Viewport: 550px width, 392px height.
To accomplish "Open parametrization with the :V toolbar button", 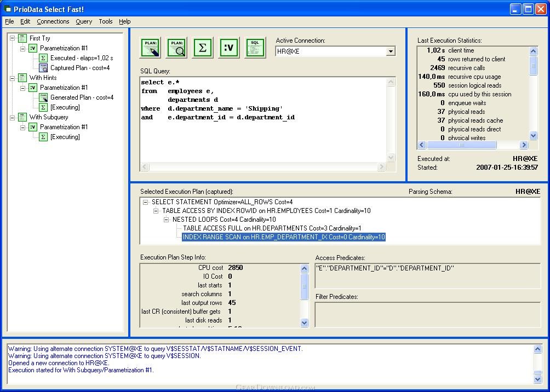I will tap(228, 48).
